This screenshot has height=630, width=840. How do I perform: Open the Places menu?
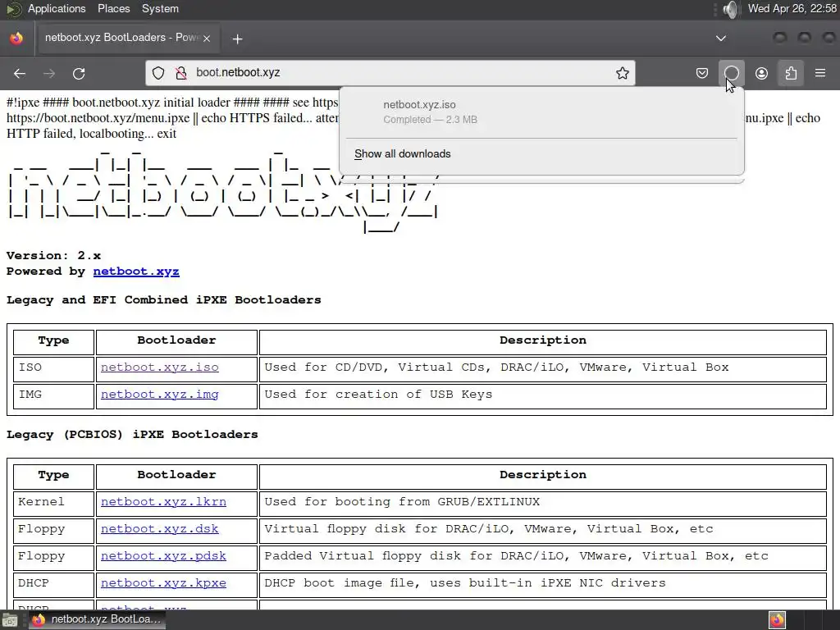(113, 8)
